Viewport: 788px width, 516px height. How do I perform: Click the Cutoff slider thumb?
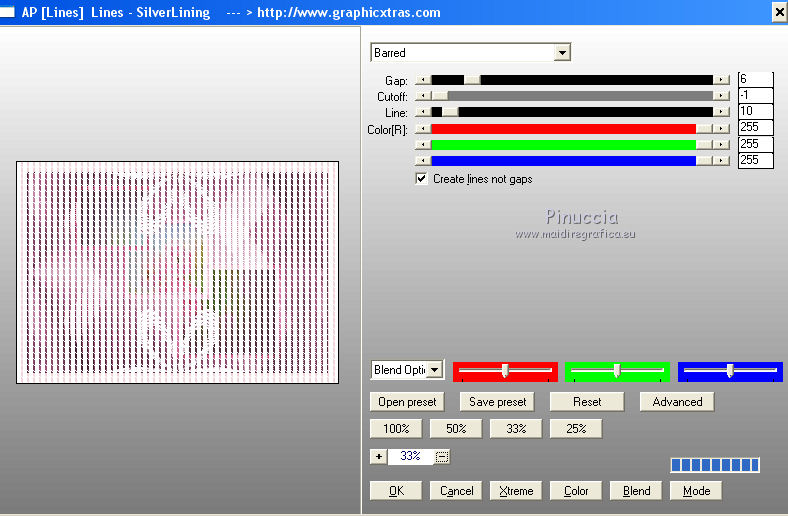coord(440,96)
